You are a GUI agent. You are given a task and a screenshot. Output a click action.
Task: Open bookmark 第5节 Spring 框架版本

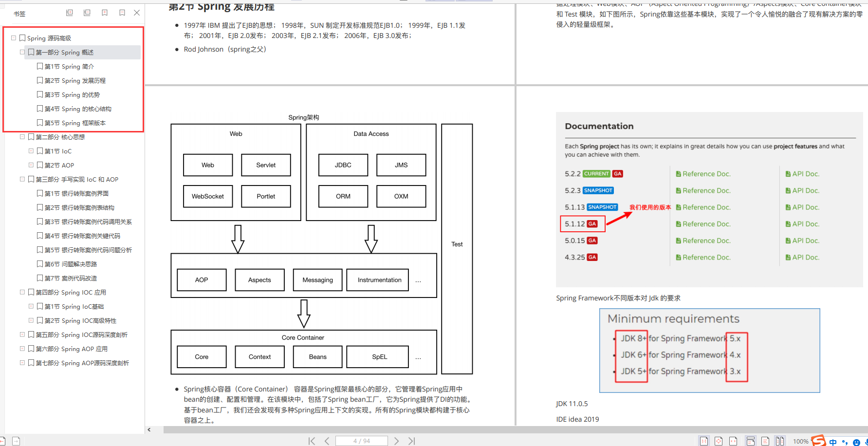click(x=75, y=123)
